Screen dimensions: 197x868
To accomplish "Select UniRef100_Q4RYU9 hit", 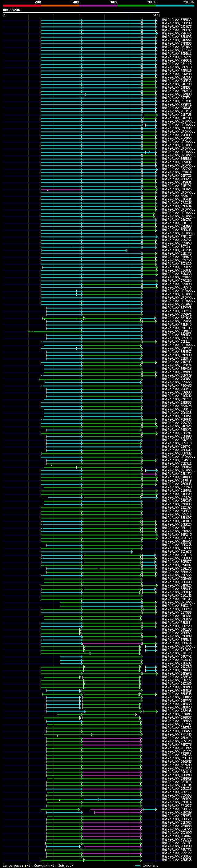I will coord(177,362).
